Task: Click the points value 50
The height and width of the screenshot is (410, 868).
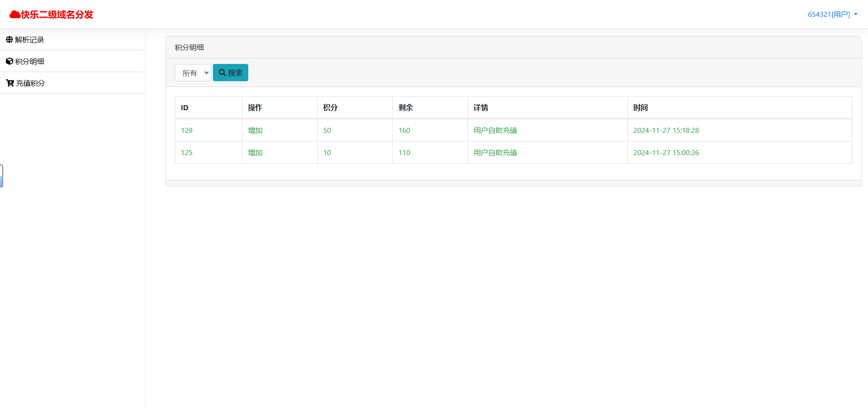Action: (x=327, y=131)
